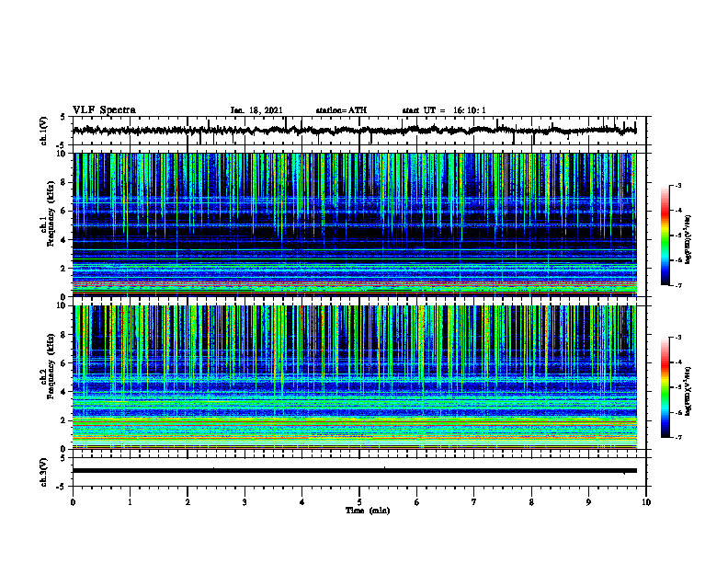Click the "8" kHz tick of ch.1 spectrogram

pos(64,182)
